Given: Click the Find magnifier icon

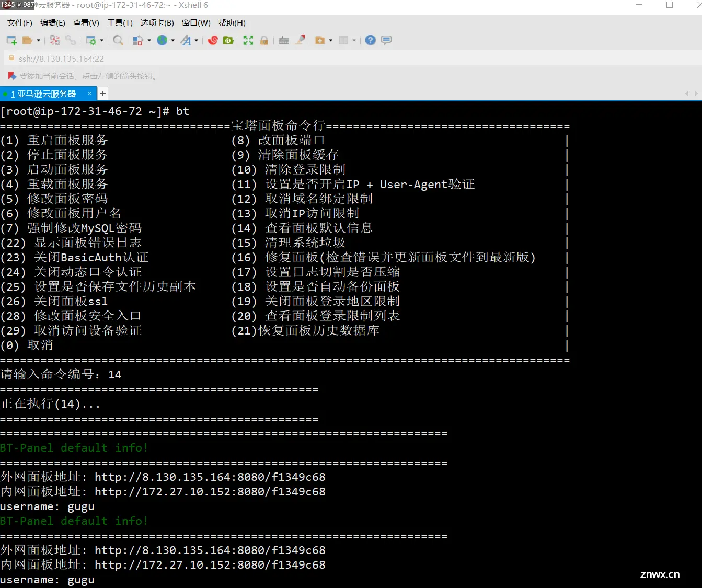Looking at the screenshot, I should pyautogui.click(x=118, y=40).
